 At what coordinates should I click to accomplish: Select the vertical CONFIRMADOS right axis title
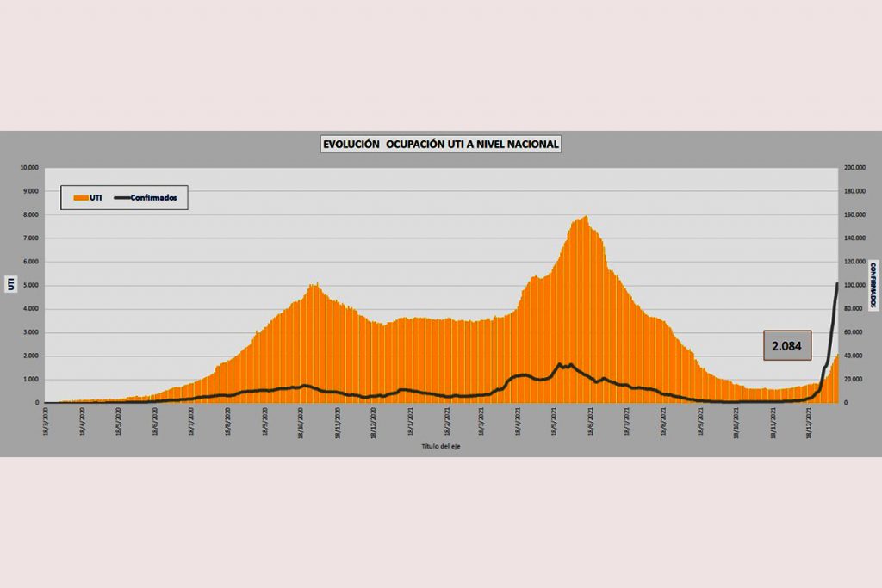coord(872,285)
